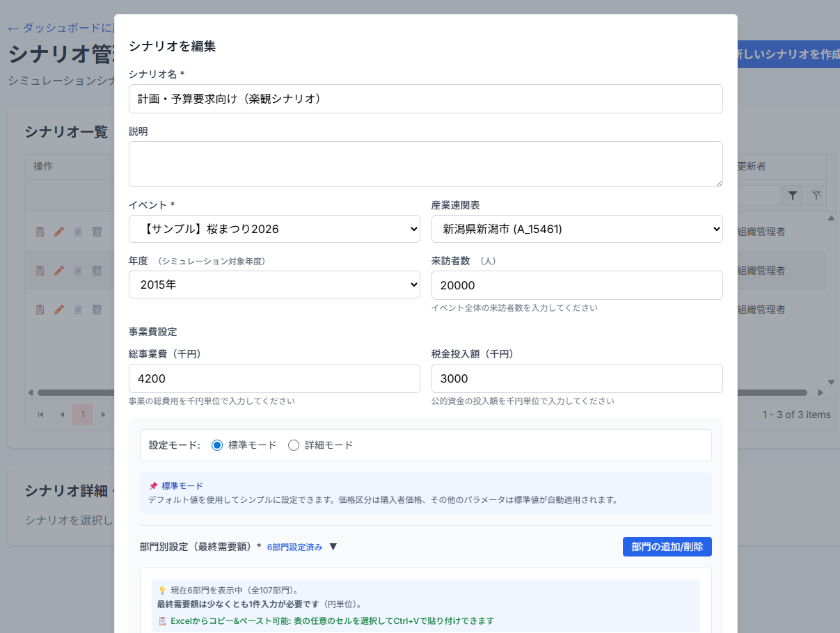840x633 pixels.
Task: Open the 産業連関表 dropdown showing 新潟県新潟市
Action: [577, 229]
